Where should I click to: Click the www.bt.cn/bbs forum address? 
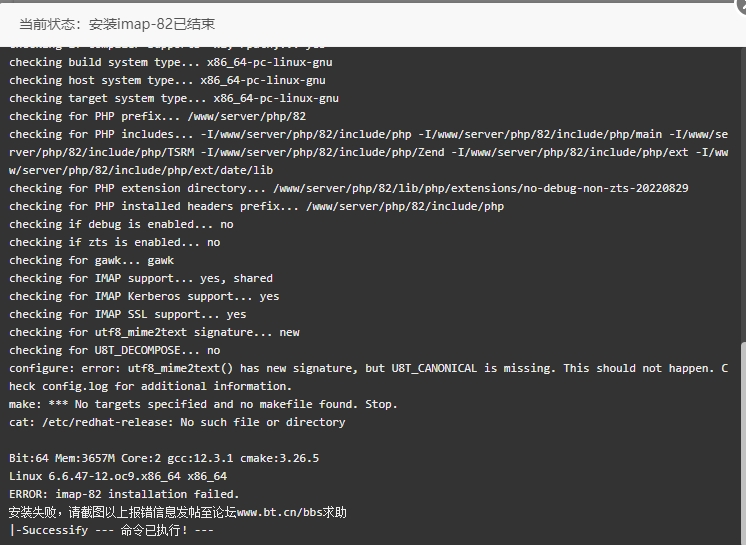tap(279, 512)
